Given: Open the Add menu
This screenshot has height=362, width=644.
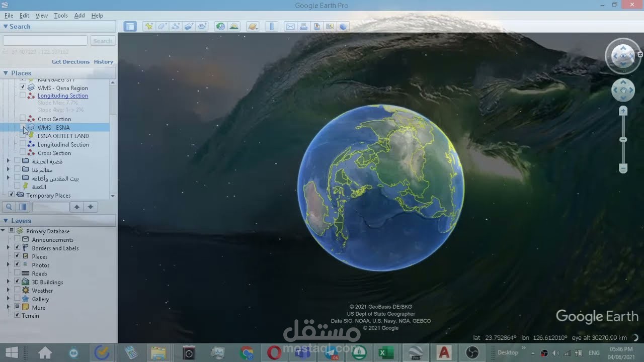Looking at the screenshot, I should tap(79, 16).
